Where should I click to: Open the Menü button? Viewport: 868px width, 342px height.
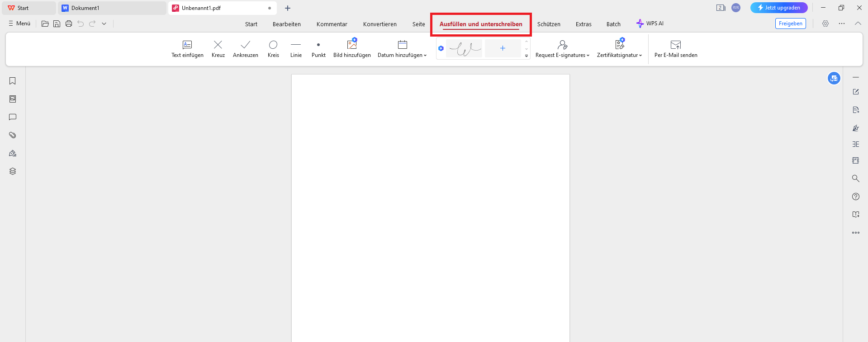coord(19,23)
